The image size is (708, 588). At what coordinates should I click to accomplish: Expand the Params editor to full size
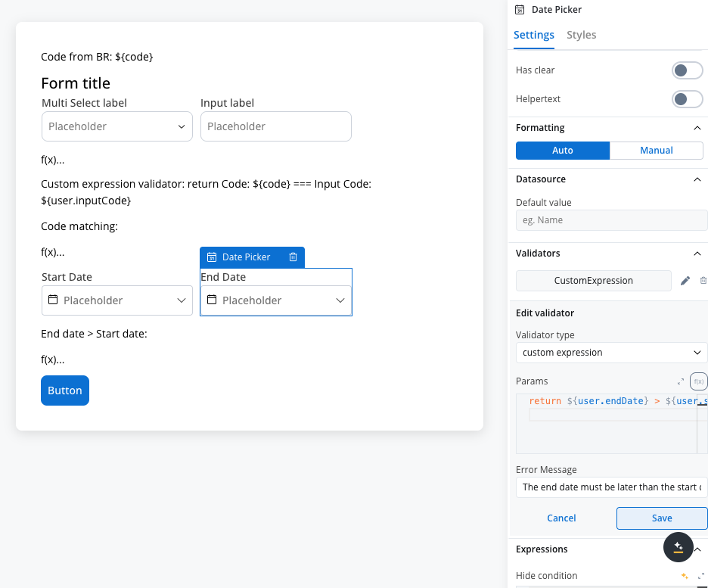pos(681,381)
